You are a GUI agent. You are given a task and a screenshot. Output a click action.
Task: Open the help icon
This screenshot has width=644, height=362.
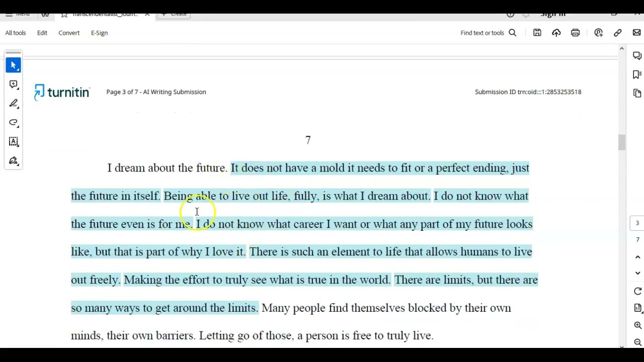tap(510, 15)
